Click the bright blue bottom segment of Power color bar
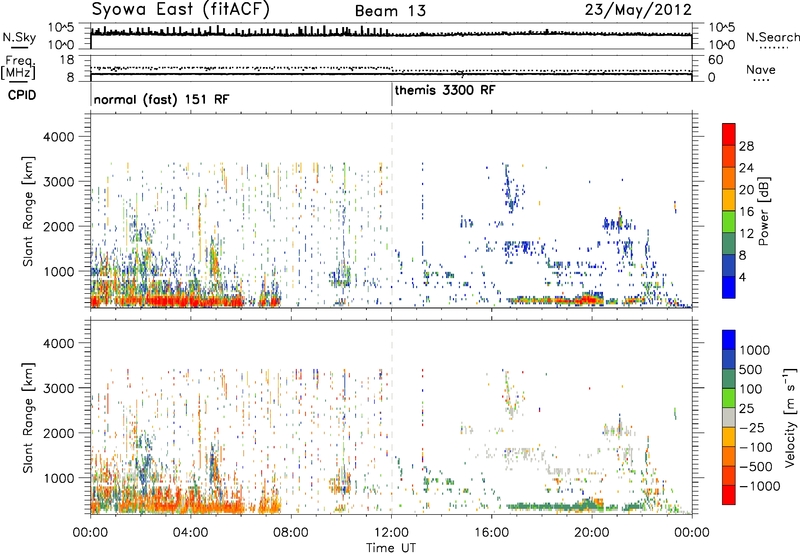The width and height of the screenshot is (800, 554). click(x=729, y=287)
